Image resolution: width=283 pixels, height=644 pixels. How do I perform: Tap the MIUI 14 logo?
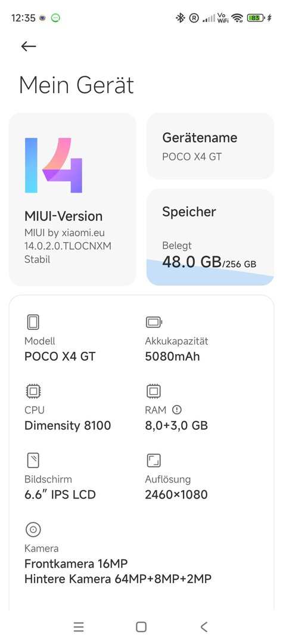pyautogui.click(x=53, y=165)
